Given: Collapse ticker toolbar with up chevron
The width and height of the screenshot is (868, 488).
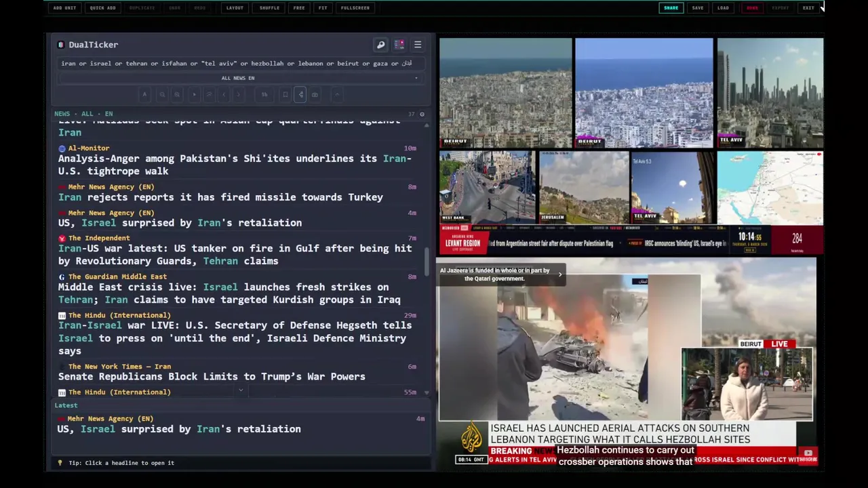Looking at the screenshot, I should pyautogui.click(x=337, y=94).
